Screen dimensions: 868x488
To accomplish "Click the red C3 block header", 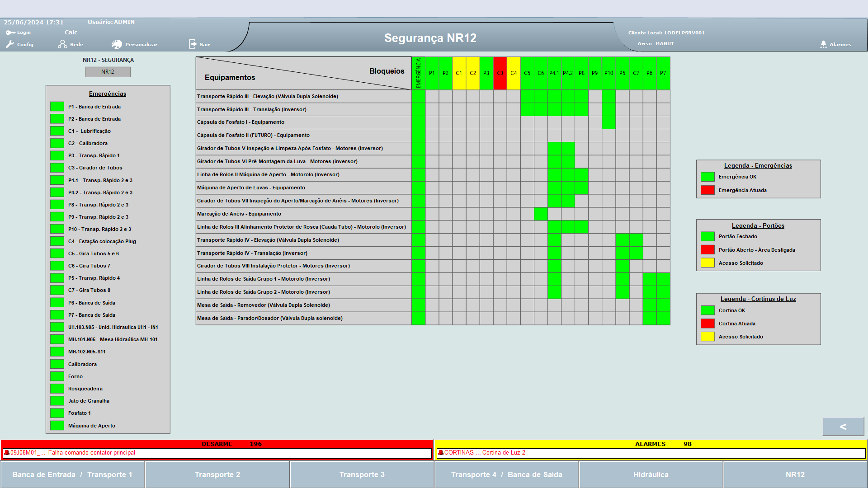I will 500,73.
